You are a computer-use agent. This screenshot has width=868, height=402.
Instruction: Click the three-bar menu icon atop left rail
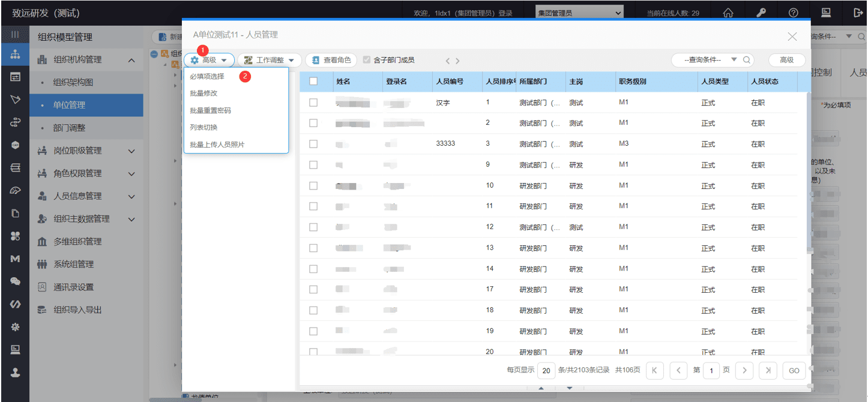(x=15, y=35)
